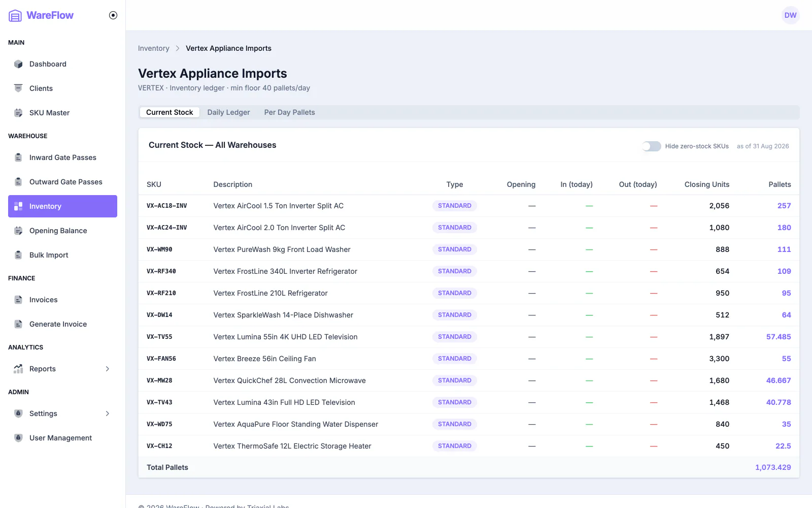Toggle the sidebar collapse circle button

[x=113, y=15]
